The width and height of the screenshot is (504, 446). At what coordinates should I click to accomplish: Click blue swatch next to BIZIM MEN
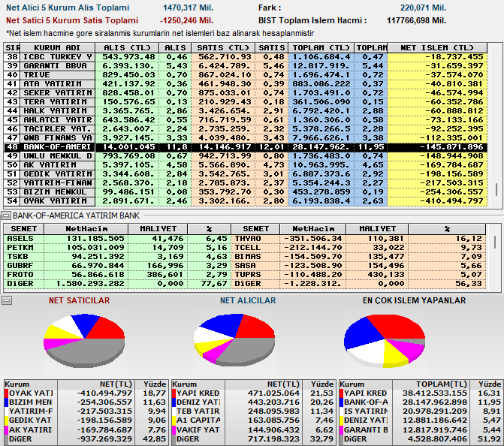pos(7,402)
